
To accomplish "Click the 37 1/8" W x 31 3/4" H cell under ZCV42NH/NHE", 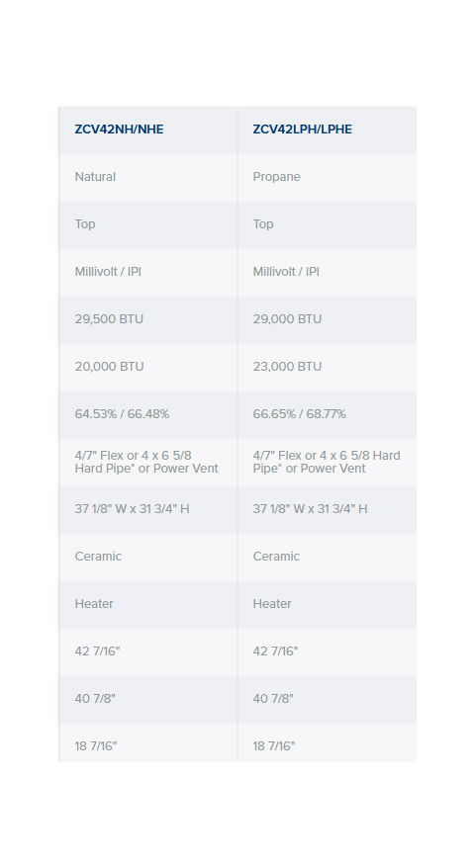I will [132, 509].
